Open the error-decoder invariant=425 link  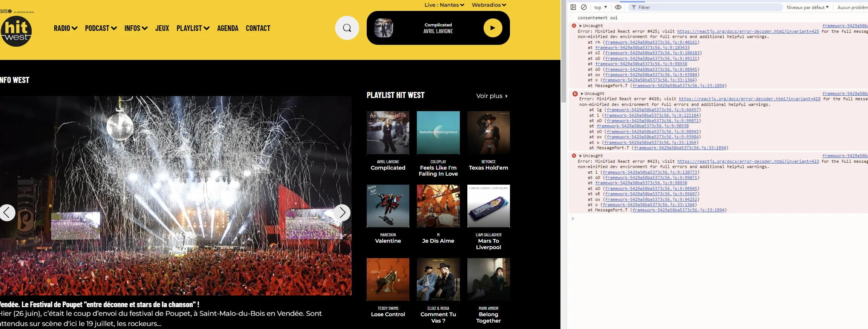tap(748, 32)
